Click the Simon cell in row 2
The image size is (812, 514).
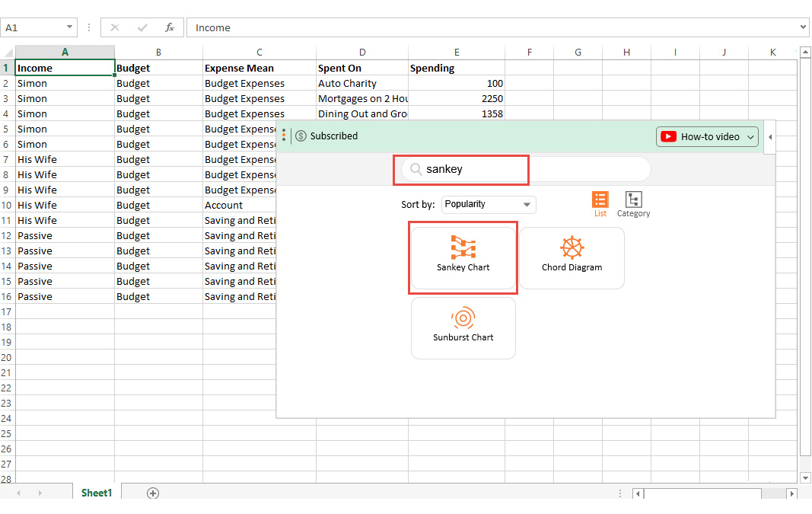65,83
